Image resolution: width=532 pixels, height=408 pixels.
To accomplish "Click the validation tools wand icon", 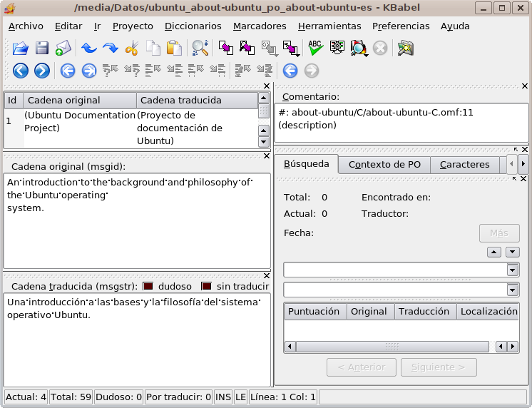I will point(406,48).
